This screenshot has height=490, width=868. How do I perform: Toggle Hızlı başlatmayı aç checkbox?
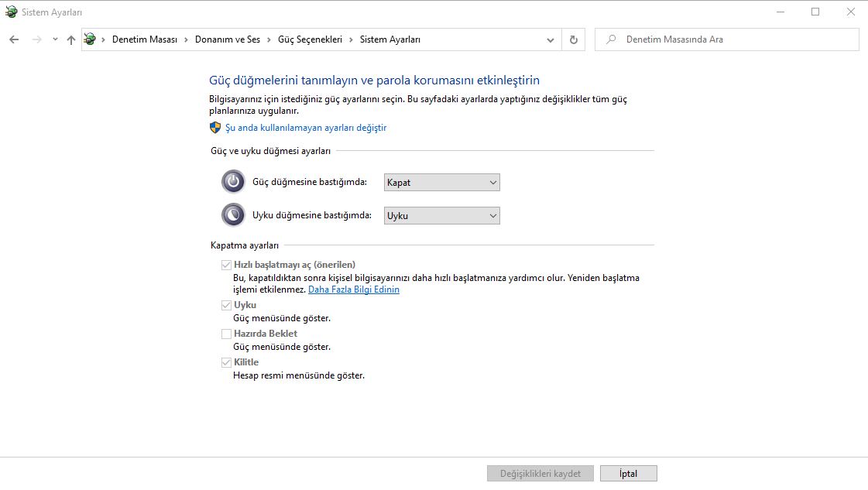226,266
